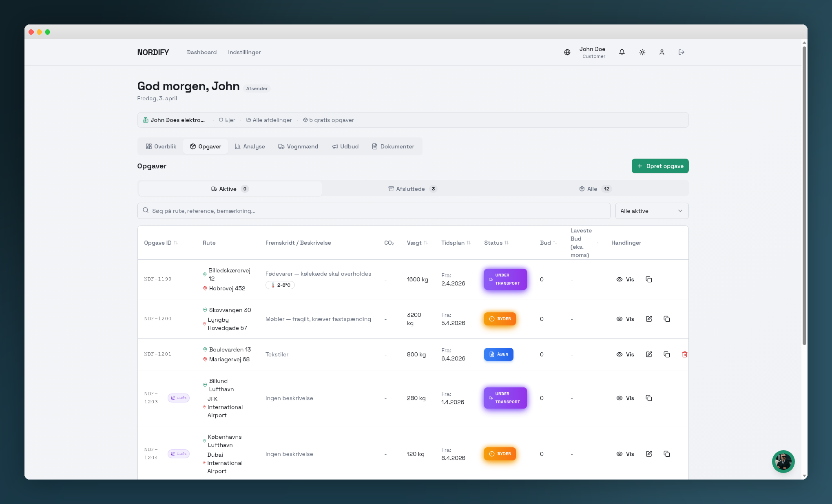Click NDF-1201 task ID
Screen dimensions: 832x504
158,354
